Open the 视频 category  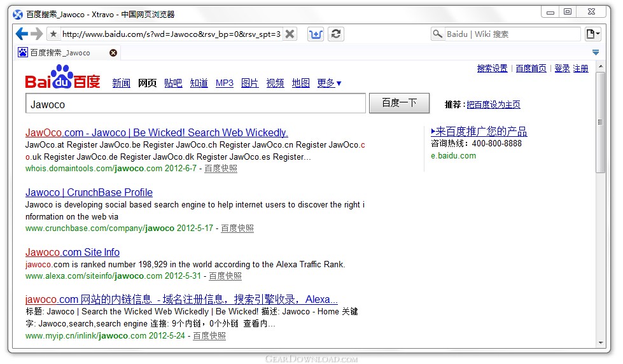pos(275,83)
